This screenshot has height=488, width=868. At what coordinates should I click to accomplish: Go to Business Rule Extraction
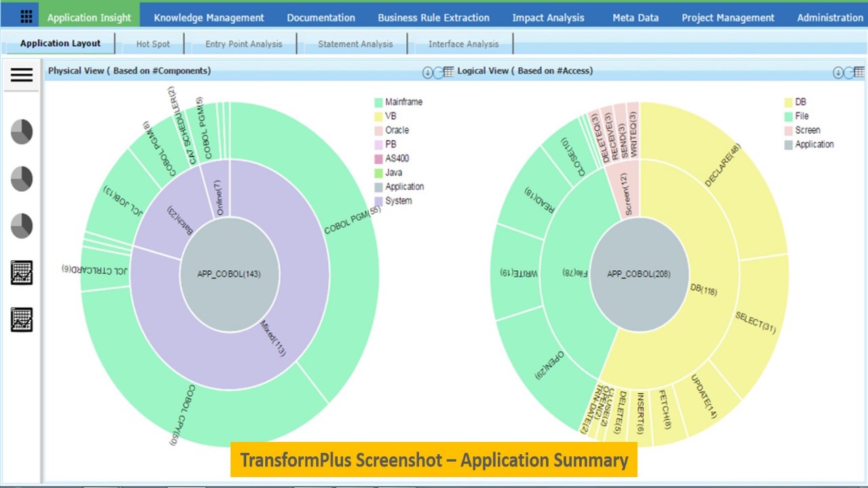click(x=433, y=18)
